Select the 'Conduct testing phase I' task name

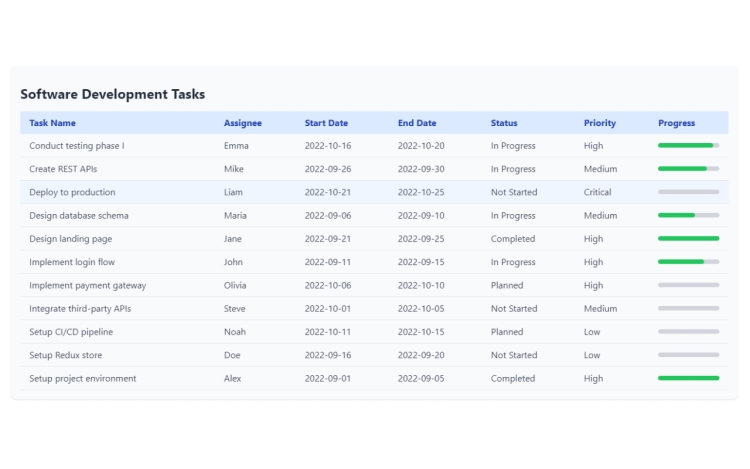pos(77,146)
